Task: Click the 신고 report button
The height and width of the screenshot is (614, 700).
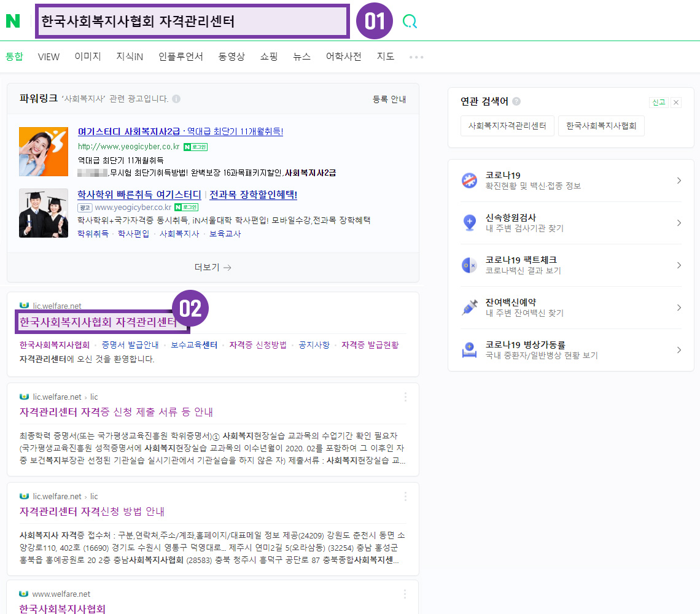Action: tap(659, 103)
